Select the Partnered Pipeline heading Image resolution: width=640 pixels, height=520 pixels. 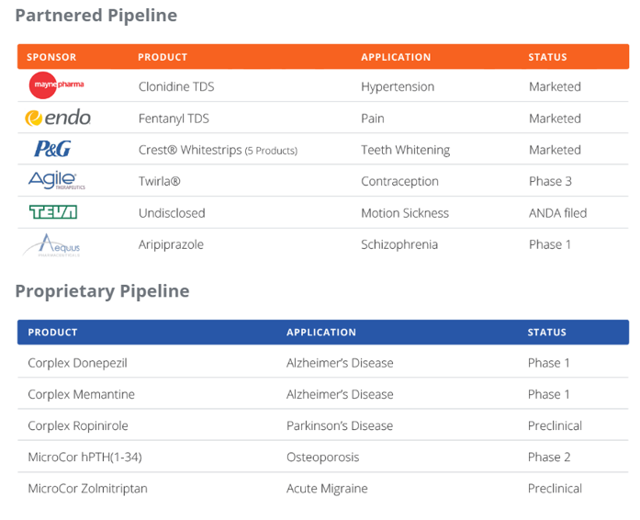96,16
